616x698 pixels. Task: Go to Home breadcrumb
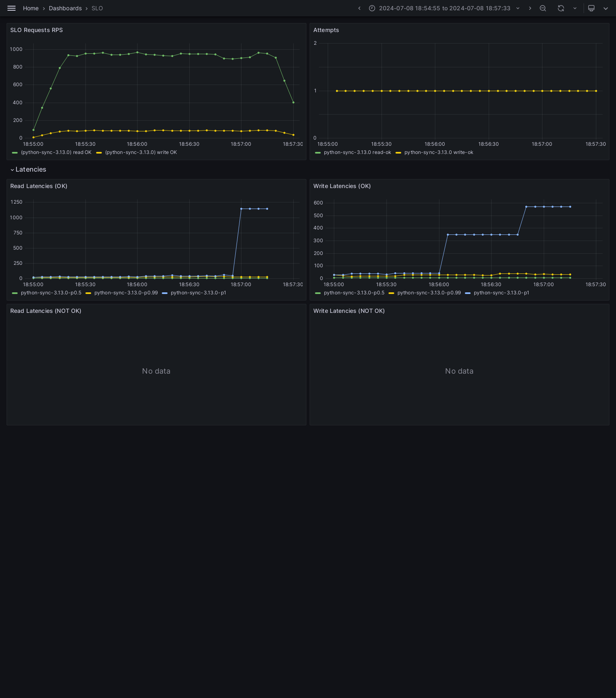[x=31, y=8]
